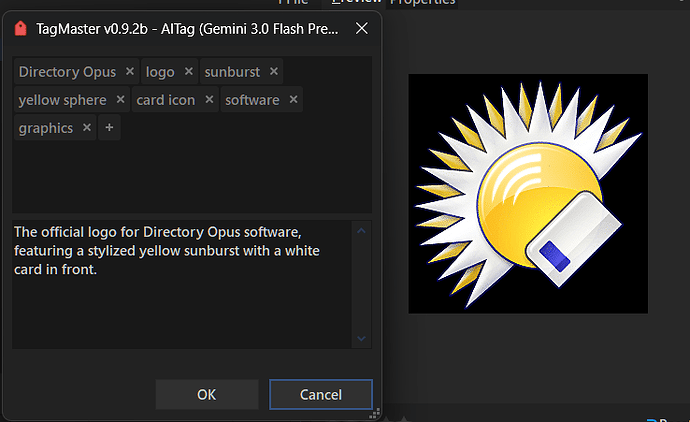Remove the "card icon" tag

coord(209,100)
